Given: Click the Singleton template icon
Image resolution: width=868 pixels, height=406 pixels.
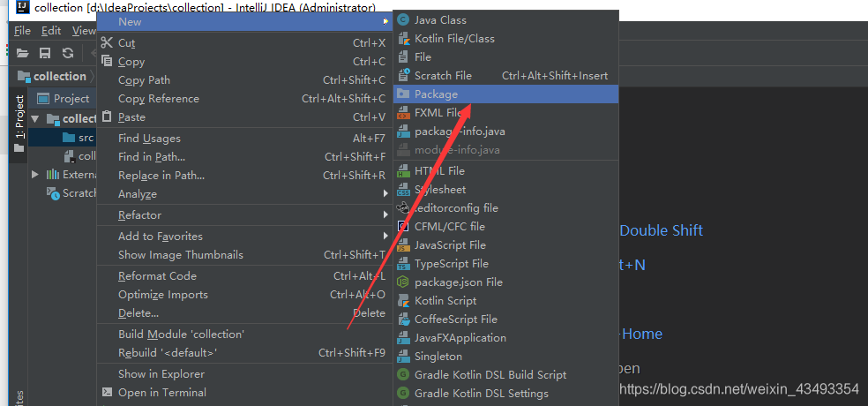Looking at the screenshot, I should [x=403, y=357].
